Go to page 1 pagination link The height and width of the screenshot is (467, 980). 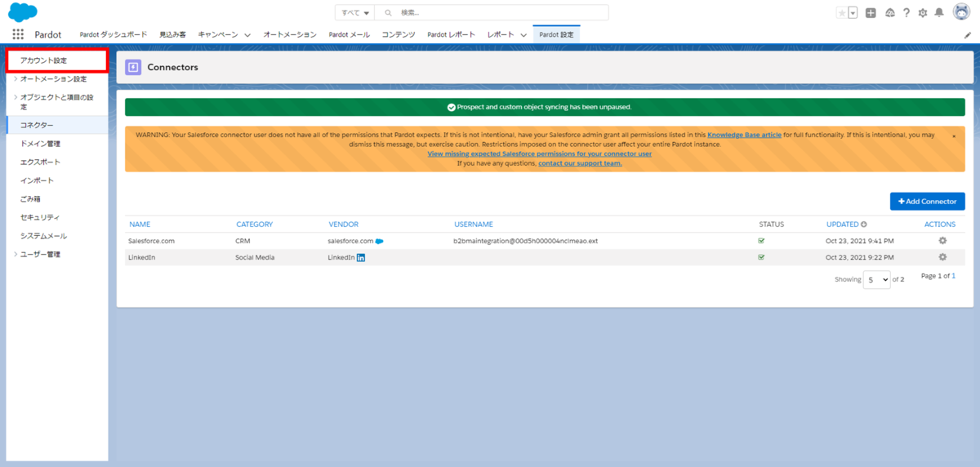pyautogui.click(x=953, y=276)
